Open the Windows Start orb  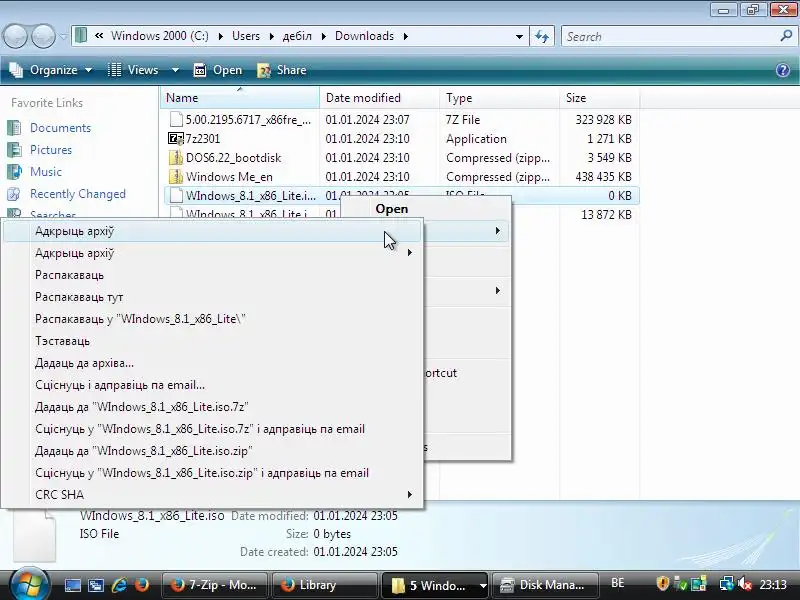tap(29, 584)
